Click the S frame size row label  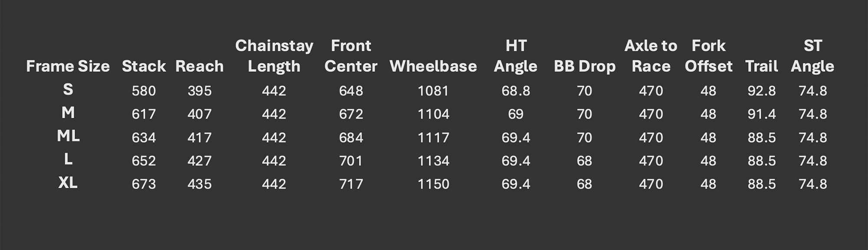68,90
